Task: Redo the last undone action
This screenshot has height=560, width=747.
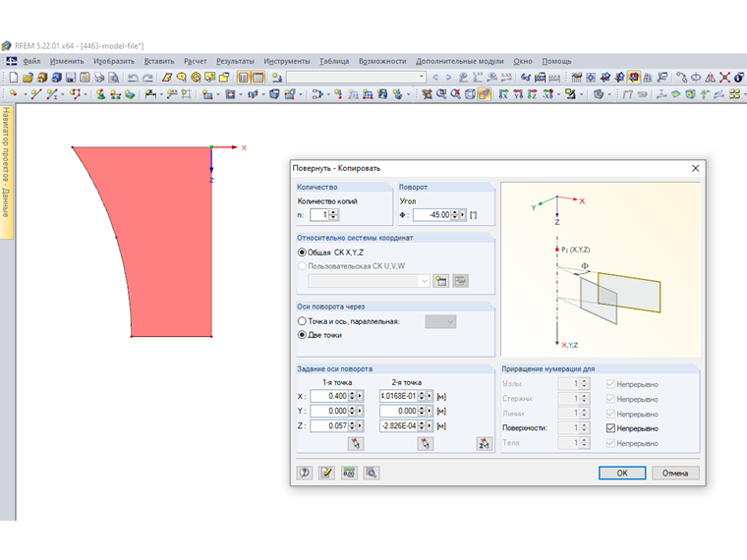Action: 148,78
